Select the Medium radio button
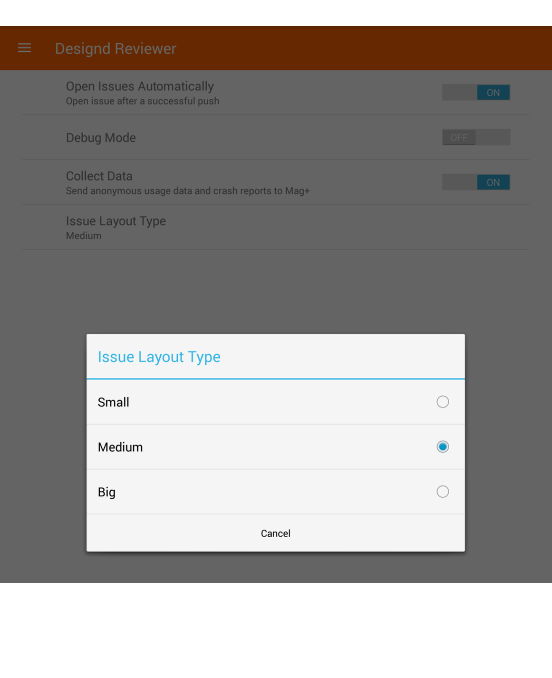This screenshot has width=552, height=678. 442,447
